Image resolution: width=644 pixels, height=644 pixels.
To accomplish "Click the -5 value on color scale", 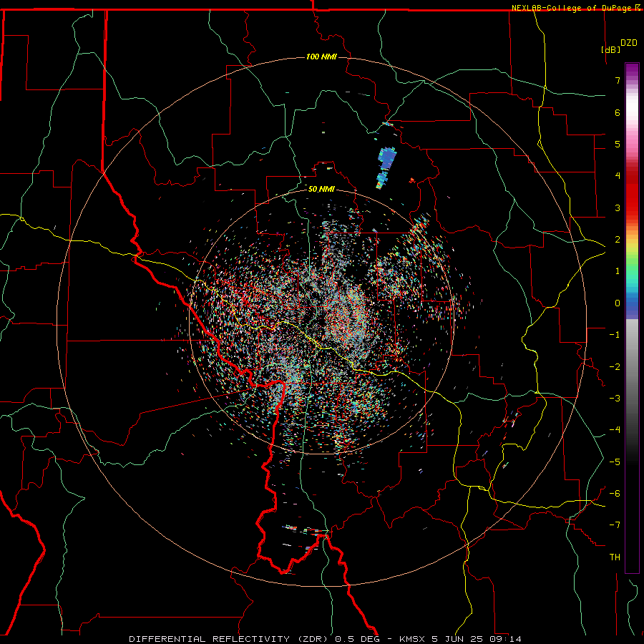I will coord(615,462).
